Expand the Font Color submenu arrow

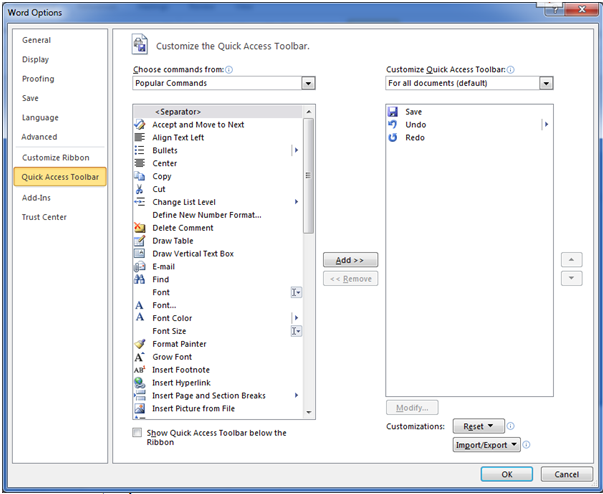click(296, 318)
